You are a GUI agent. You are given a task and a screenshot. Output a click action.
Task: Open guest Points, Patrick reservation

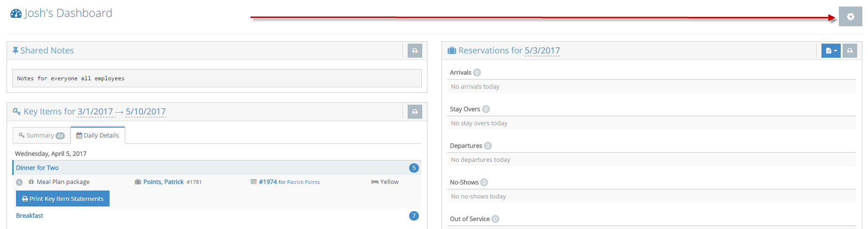tap(163, 182)
